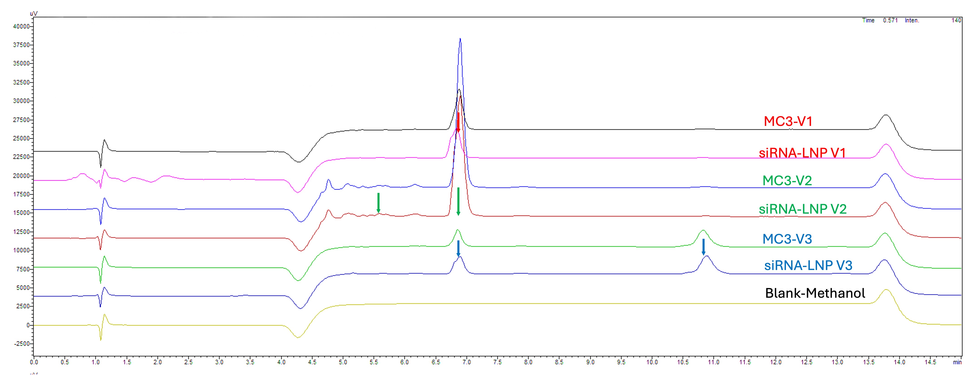Click the long green arrow at 6.9 min
Image resolution: width=980 pixels, height=375 pixels.
[458, 202]
